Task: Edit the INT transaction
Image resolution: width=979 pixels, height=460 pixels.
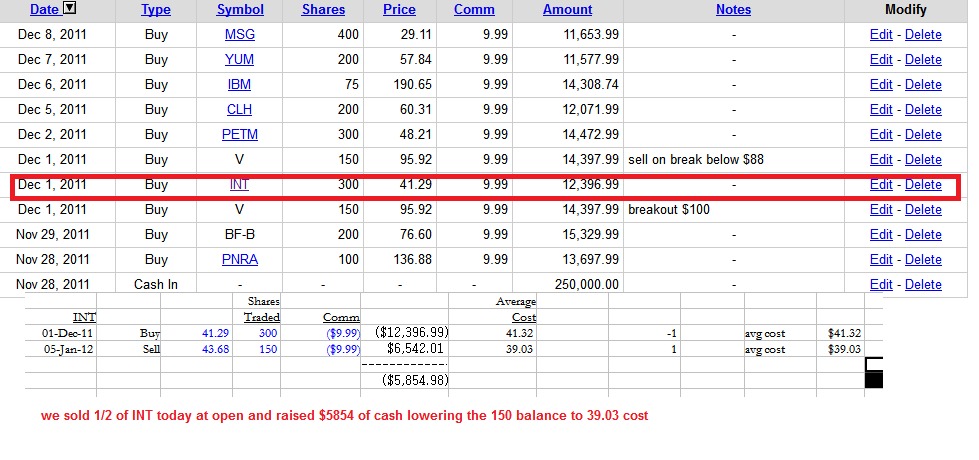Action: [881, 185]
